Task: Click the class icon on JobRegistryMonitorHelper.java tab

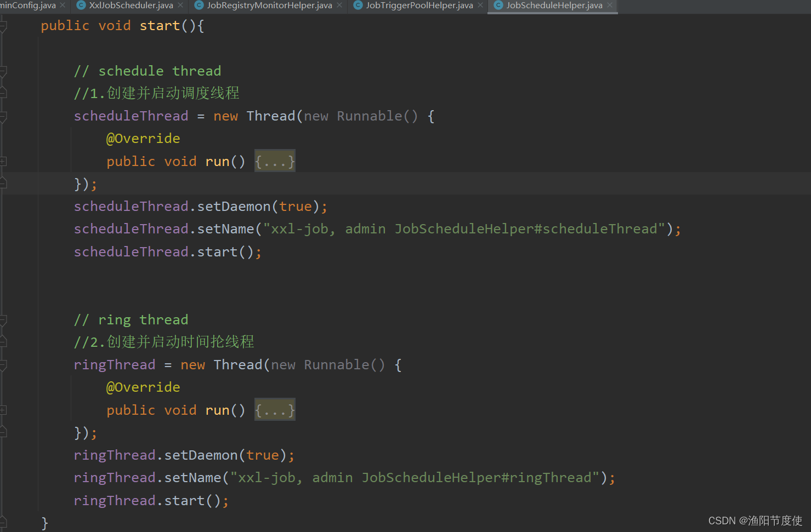Action: click(x=199, y=5)
